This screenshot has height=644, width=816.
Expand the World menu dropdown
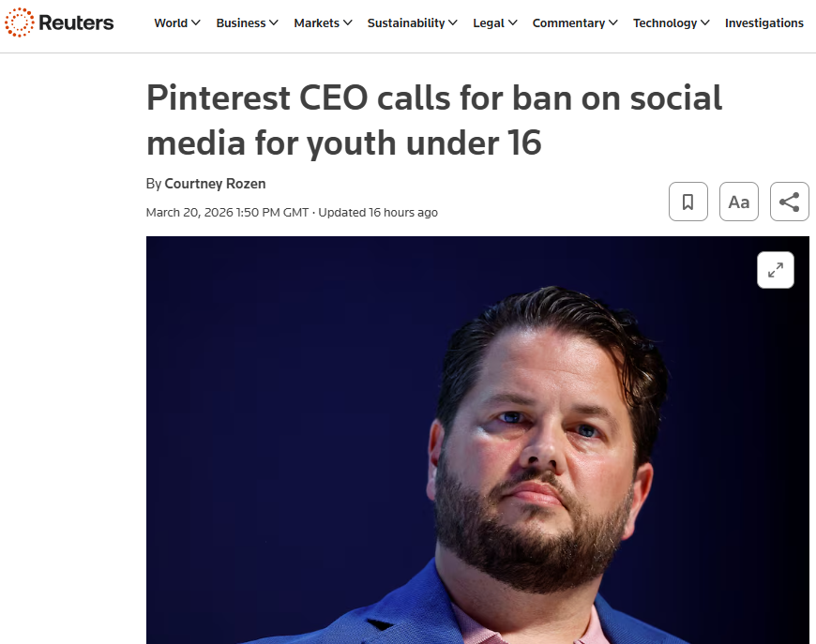point(177,22)
